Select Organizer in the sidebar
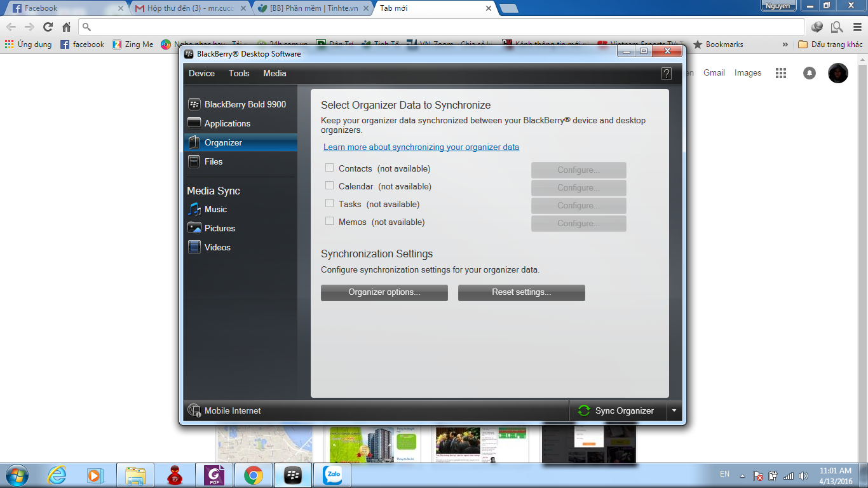Screen dimensions: 868x488 240,142
